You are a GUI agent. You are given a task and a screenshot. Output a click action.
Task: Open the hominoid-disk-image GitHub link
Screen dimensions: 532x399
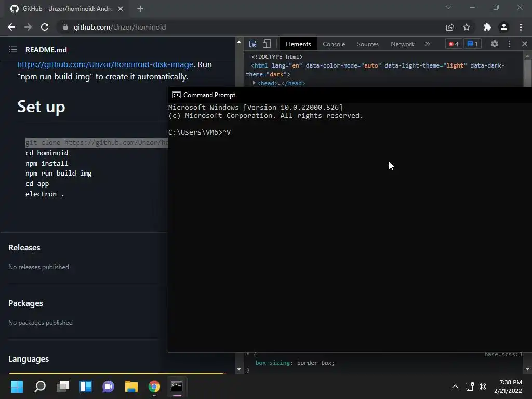(x=105, y=64)
